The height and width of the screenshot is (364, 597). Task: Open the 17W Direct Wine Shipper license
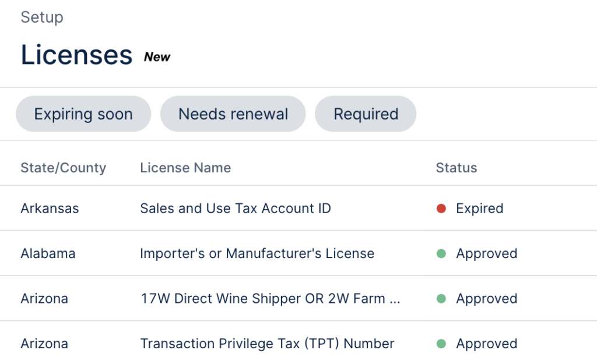click(x=271, y=299)
